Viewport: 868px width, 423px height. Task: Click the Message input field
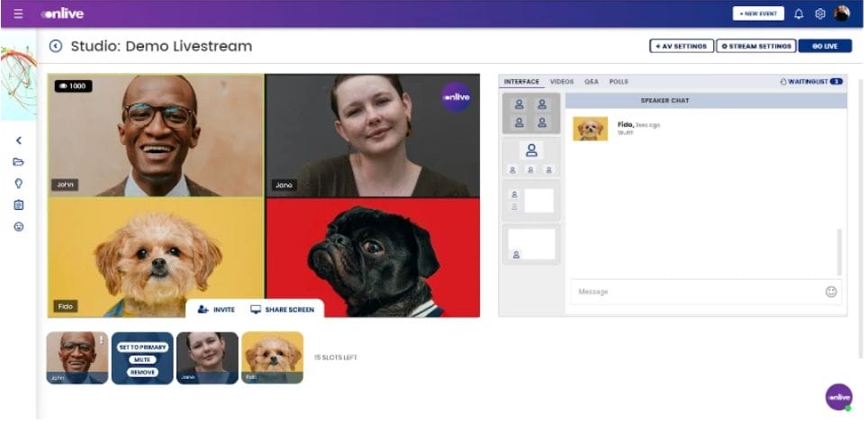(x=693, y=292)
